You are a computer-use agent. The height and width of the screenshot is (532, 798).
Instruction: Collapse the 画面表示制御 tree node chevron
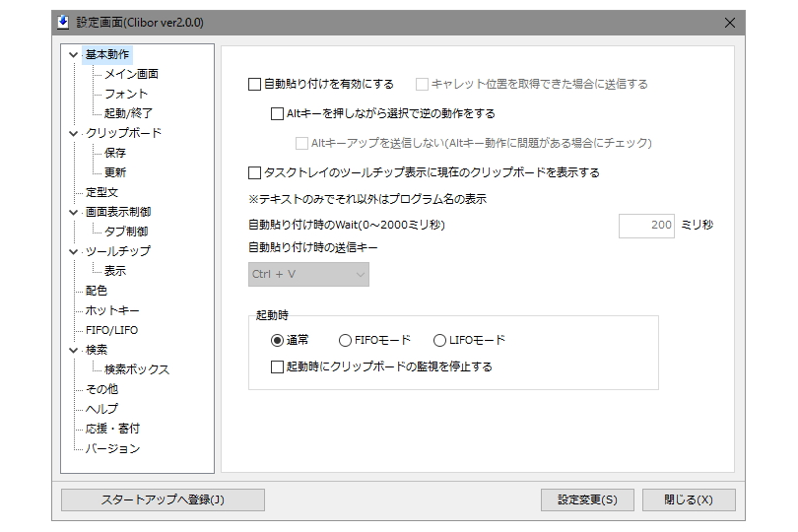[73, 212]
